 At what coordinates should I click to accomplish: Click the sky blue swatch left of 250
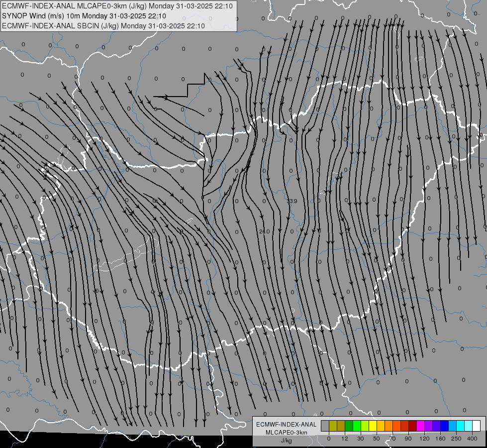453,426
